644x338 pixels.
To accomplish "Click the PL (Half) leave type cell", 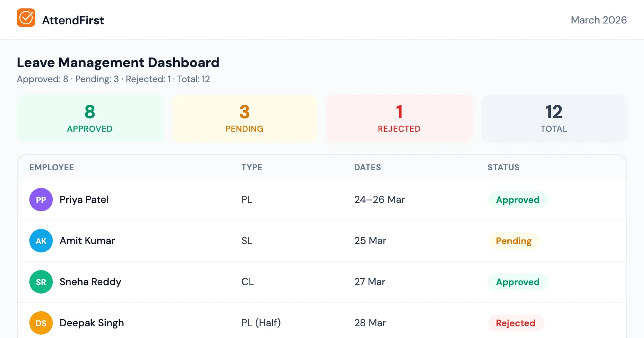I will (261, 323).
